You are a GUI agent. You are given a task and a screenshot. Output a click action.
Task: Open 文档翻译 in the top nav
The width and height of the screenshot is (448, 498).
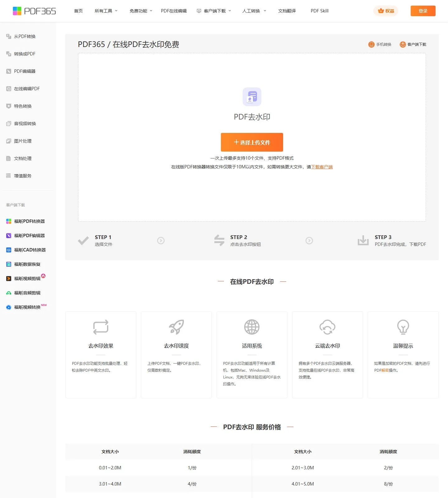(287, 11)
